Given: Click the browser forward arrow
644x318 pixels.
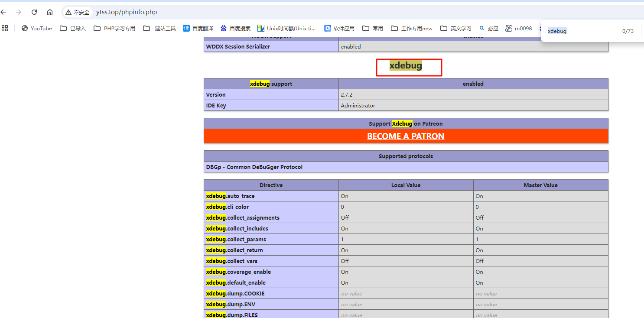Looking at the screenshot, I should [19, 12].
